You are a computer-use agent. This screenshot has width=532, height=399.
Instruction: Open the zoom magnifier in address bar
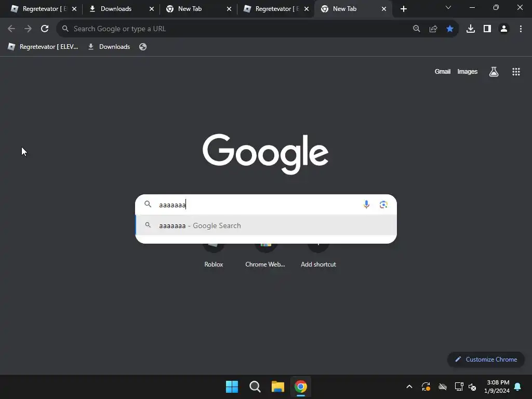click(416, 29)
